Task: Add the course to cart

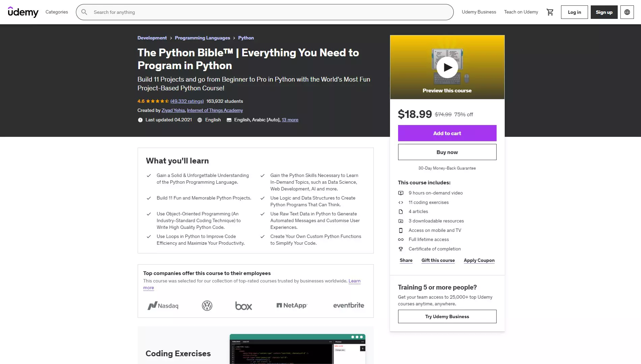Action: coord(447,133)
